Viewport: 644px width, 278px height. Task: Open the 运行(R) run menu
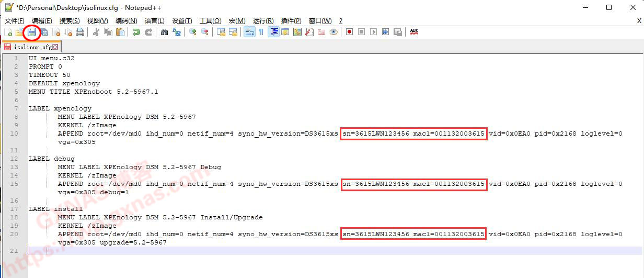(x=263, y=21)
